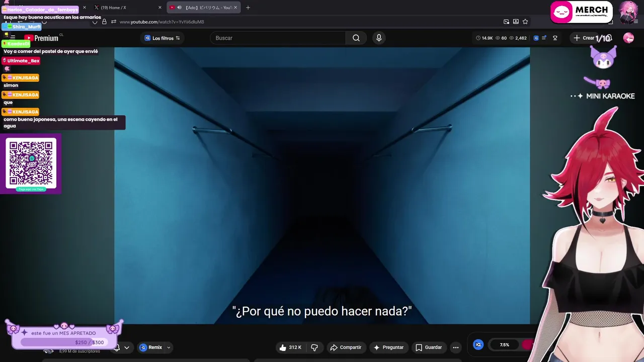Click the search magnifier button
Screen dimensions: 644x362
[x=356, y=38]
